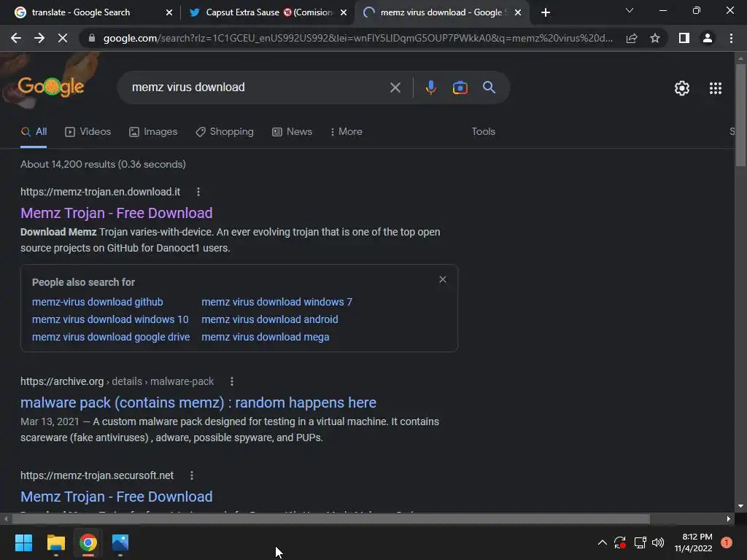Open notification center badge
The image size is (747, 560).
click(x=726, y=542)
